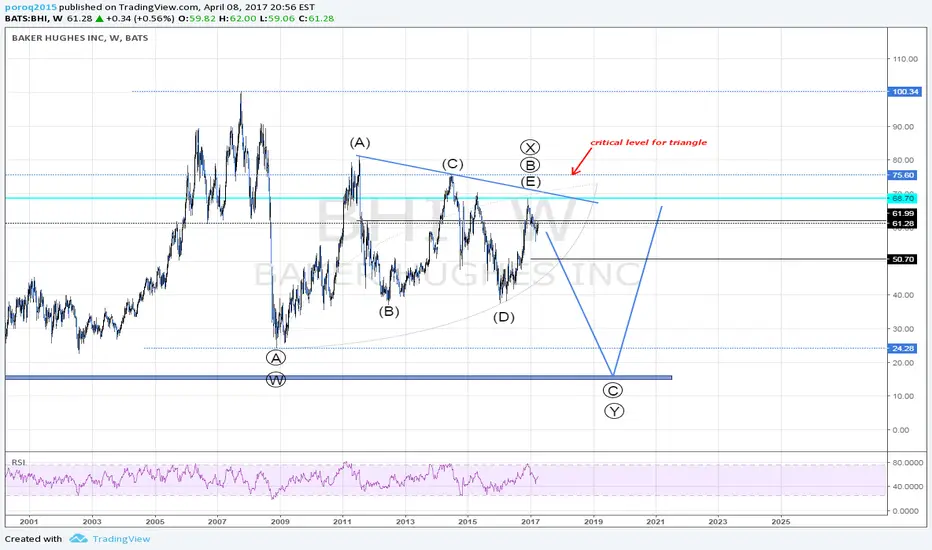This screenshot has width=932, height=550.
Task: Click the 'critical level for triangle' annotation
Action: click(648, 142)
